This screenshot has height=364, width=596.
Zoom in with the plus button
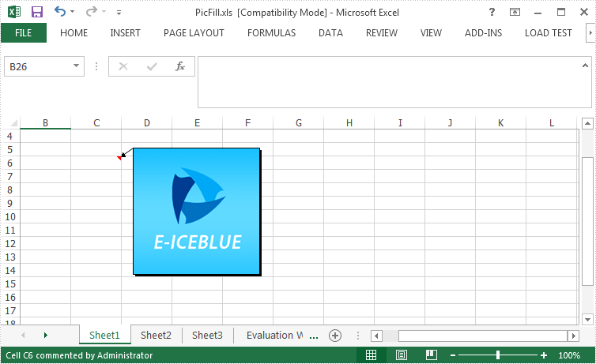pyautogui.click(x=544, y=355)
